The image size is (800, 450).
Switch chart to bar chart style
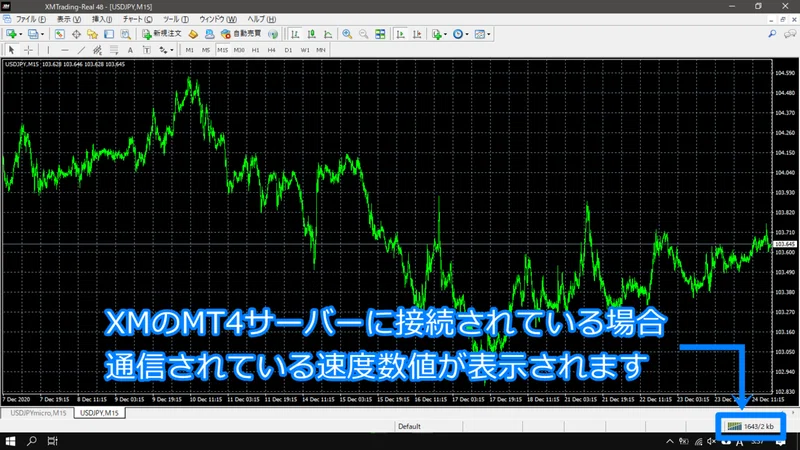pos(295,34)
